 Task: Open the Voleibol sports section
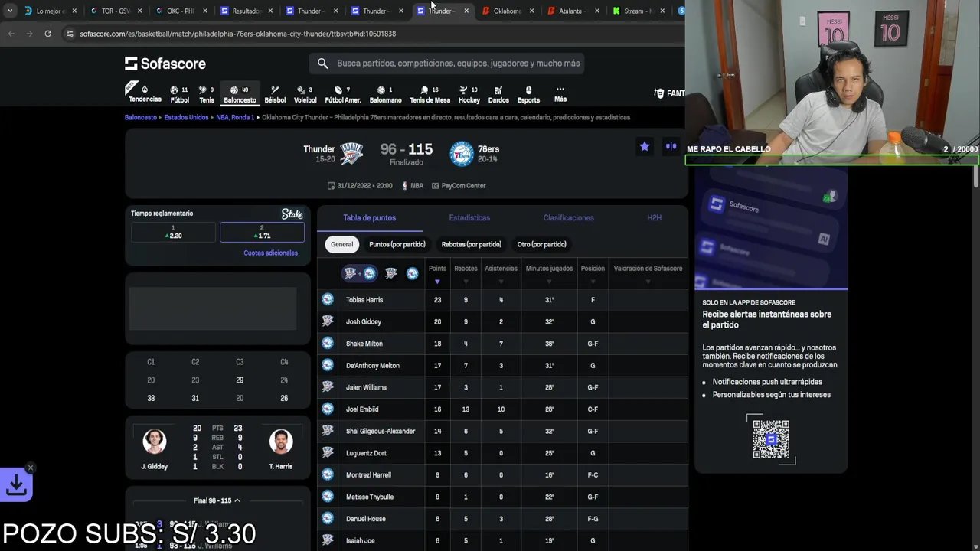tap(305, 94)
